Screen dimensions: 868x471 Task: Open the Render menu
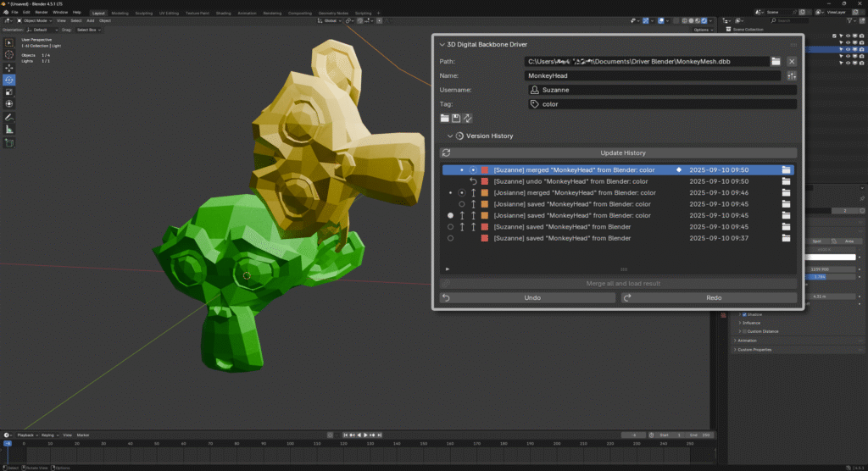(x=41, y=13)
